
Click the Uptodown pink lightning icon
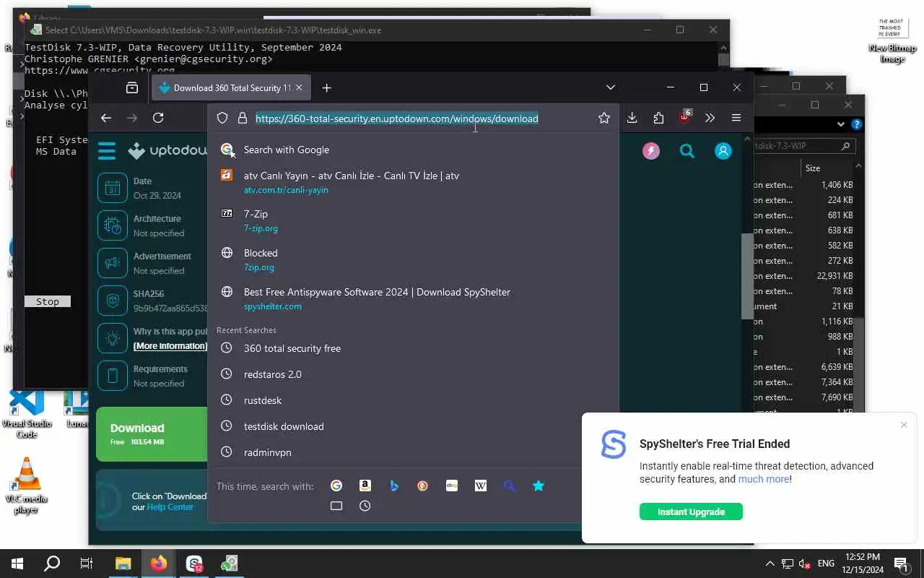pos(651,150)
